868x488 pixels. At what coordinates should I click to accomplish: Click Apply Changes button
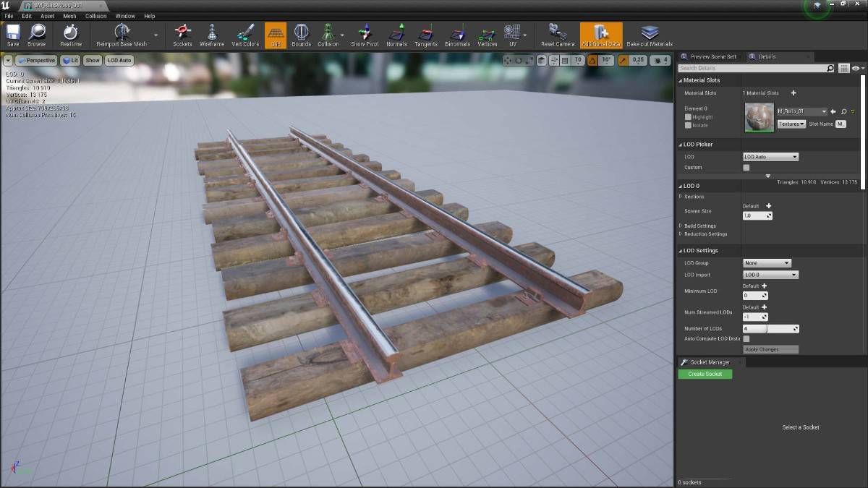pyautogui.click(x=770, y=349)
